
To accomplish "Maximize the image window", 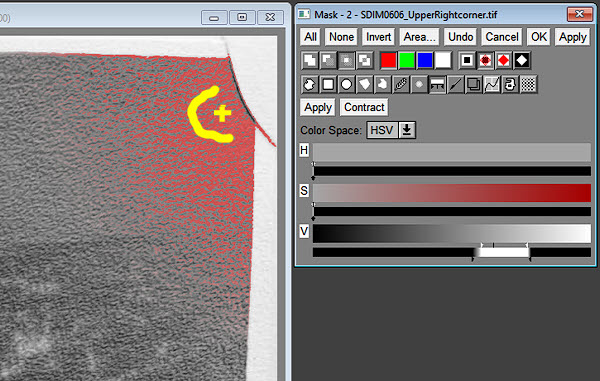I will click(242, 18).
